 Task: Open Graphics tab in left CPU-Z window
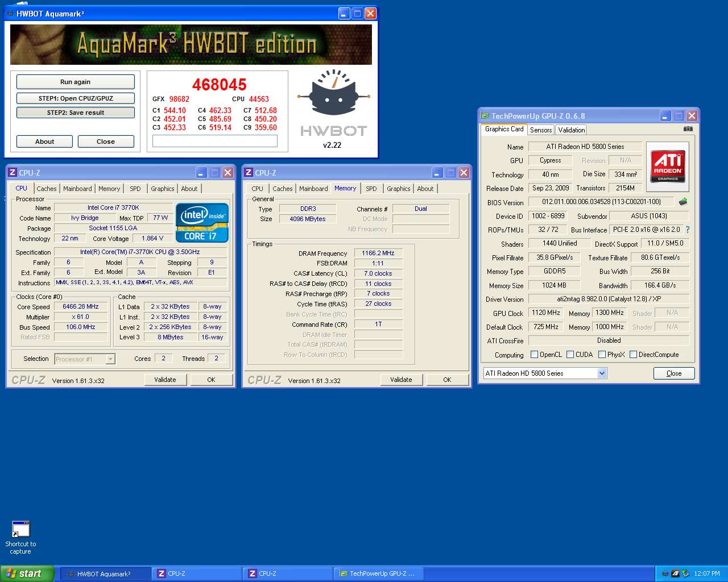pyautogui.click(x=163, y=189)
